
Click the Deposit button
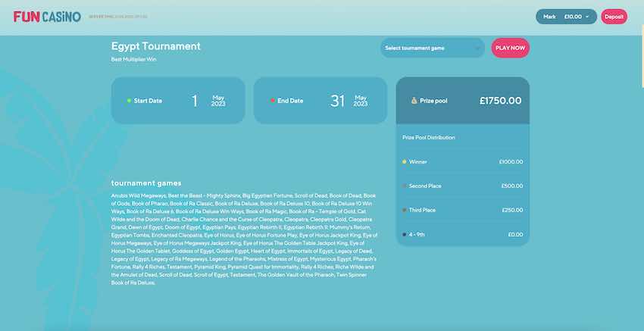point(614,17)
